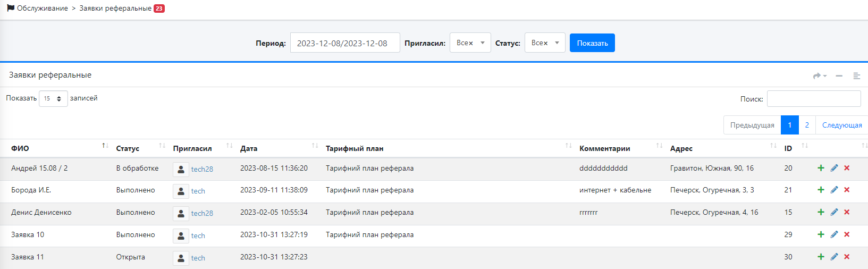Viewport: 868px width, 269px height.
Task: Delete Заявка 11 with red X icon
Action: 847,257
